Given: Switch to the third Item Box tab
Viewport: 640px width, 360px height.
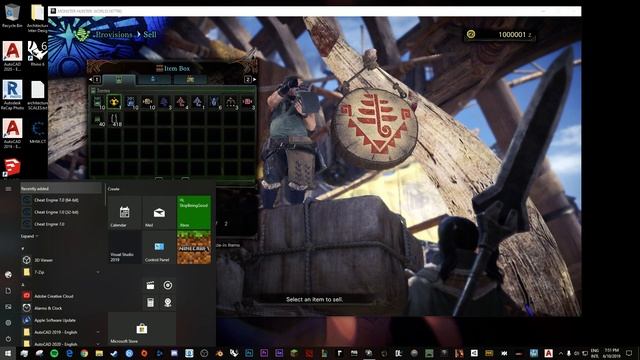Looking at the screenshot, I should tap(190, 80).
